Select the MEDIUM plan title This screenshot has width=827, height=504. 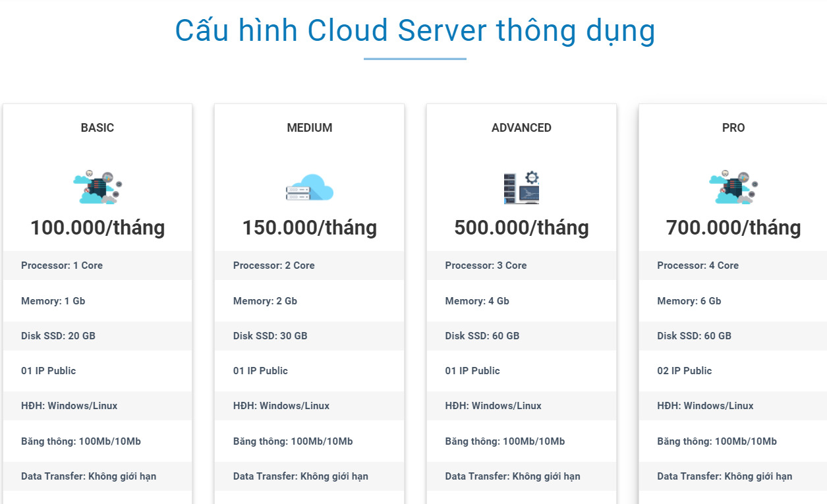coord(310,128)
